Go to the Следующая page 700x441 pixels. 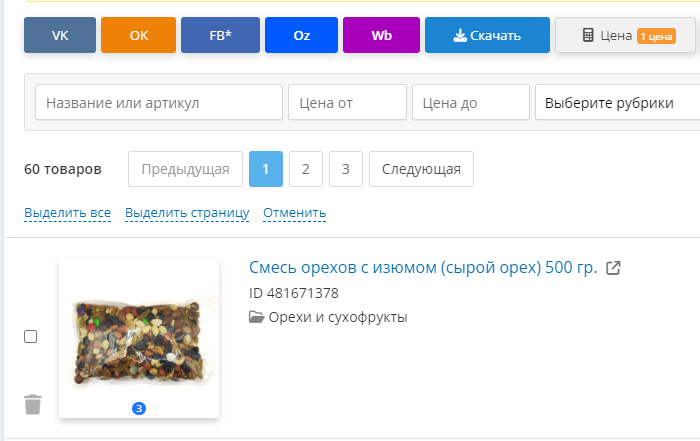point(421,169)
